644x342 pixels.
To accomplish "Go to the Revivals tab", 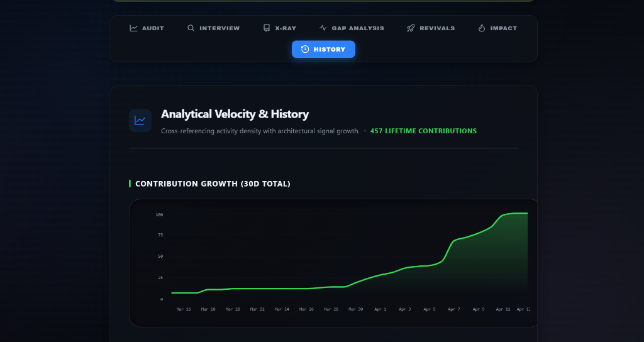I will 431,28.
